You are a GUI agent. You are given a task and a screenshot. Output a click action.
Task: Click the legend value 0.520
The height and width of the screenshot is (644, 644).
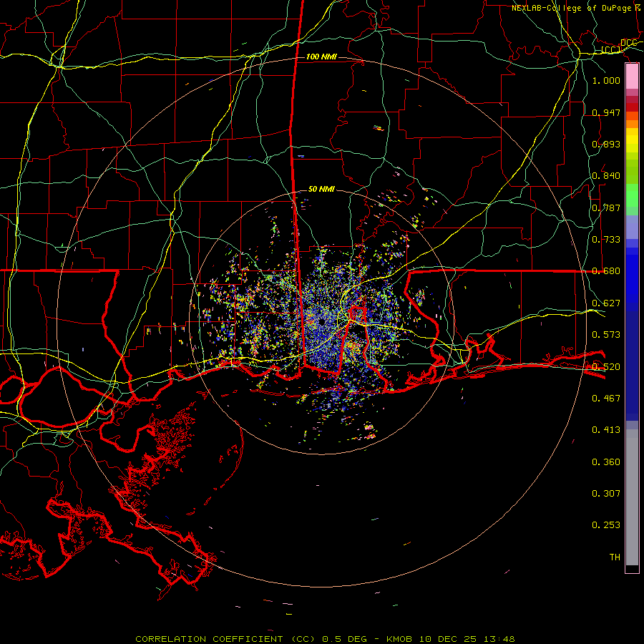point(606,366)
